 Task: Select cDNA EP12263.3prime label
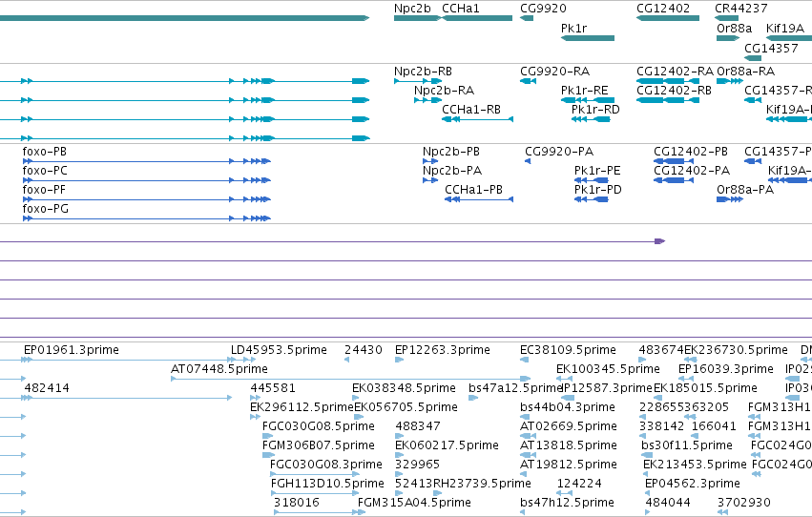(442, 350)
